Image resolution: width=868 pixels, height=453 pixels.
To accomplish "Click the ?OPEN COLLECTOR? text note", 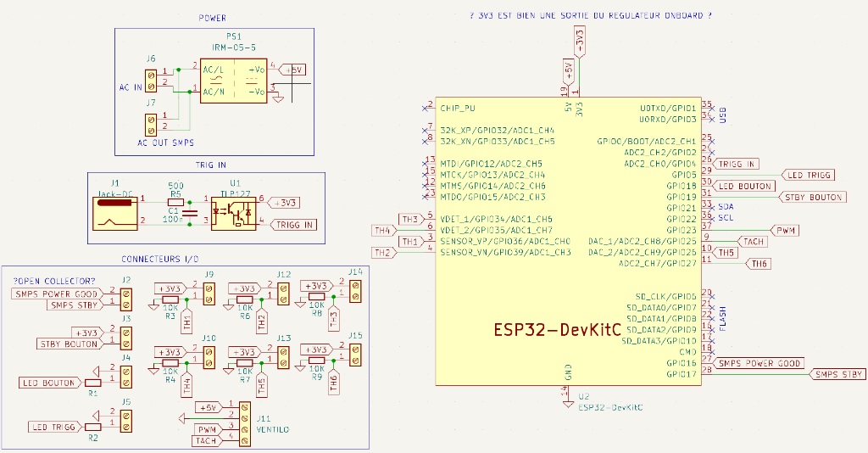I will 53,281.
